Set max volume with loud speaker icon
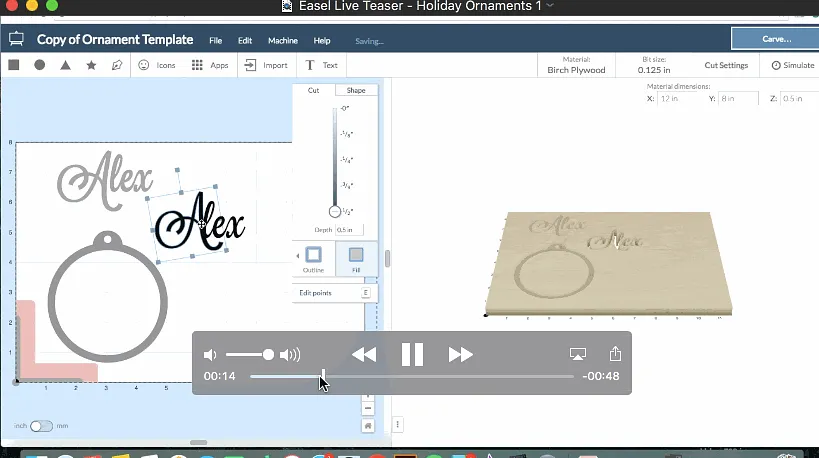Viewport: 819px width, 458px height. 290,355
